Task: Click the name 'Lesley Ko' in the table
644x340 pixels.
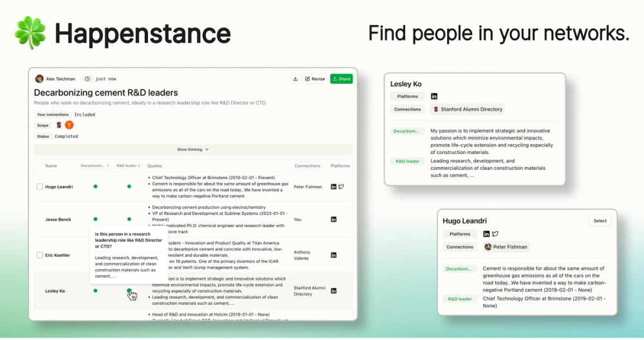Action: tap(55, 291)
